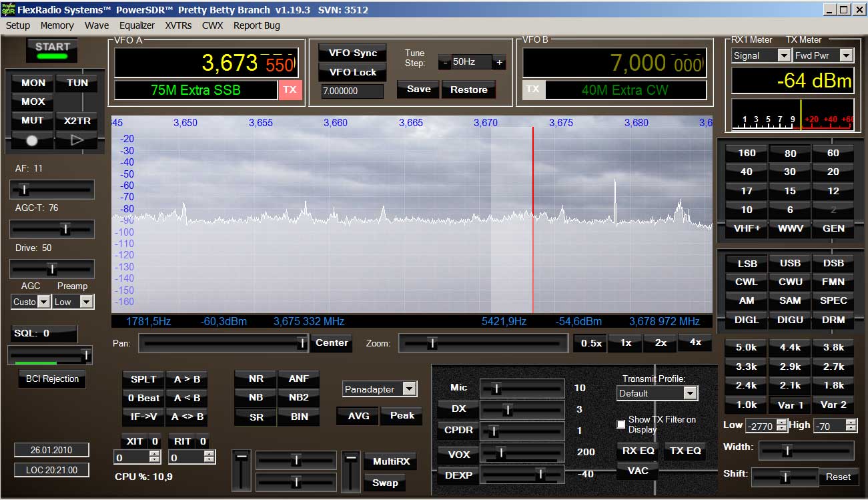The height and width of the screenshot is (500, 868).
Task: Click the VFO A red TX indicator
Action: tap(290, 90)
